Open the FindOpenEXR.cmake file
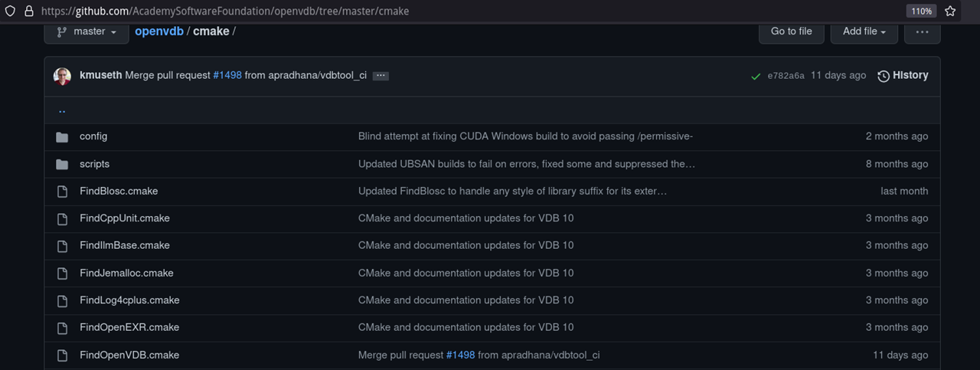This screenshot has height=370, width=980. click(129, 327)
